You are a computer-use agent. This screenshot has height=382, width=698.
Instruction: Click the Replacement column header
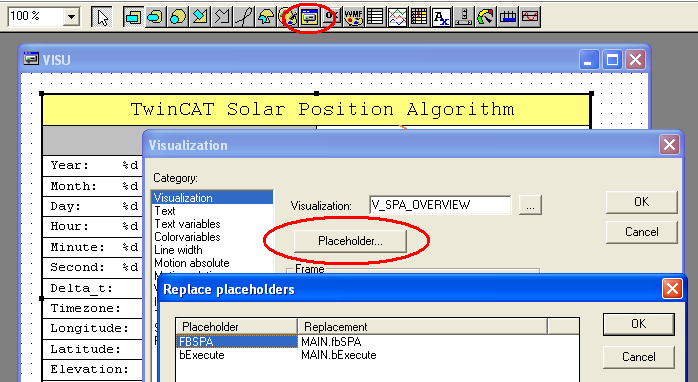[x=422, y=326]
